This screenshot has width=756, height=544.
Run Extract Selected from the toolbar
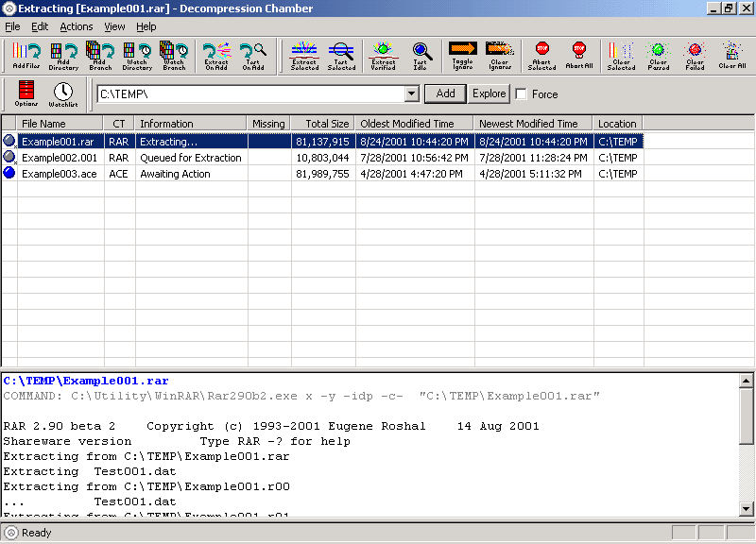[x=304, y=56]
